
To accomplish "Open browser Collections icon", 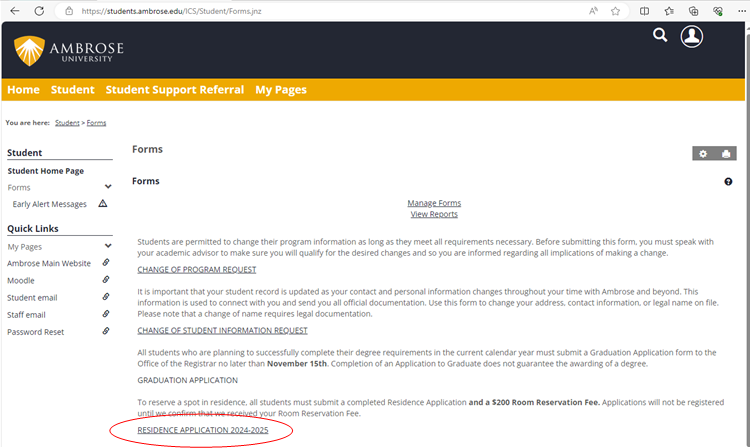I will pos(693,11).
